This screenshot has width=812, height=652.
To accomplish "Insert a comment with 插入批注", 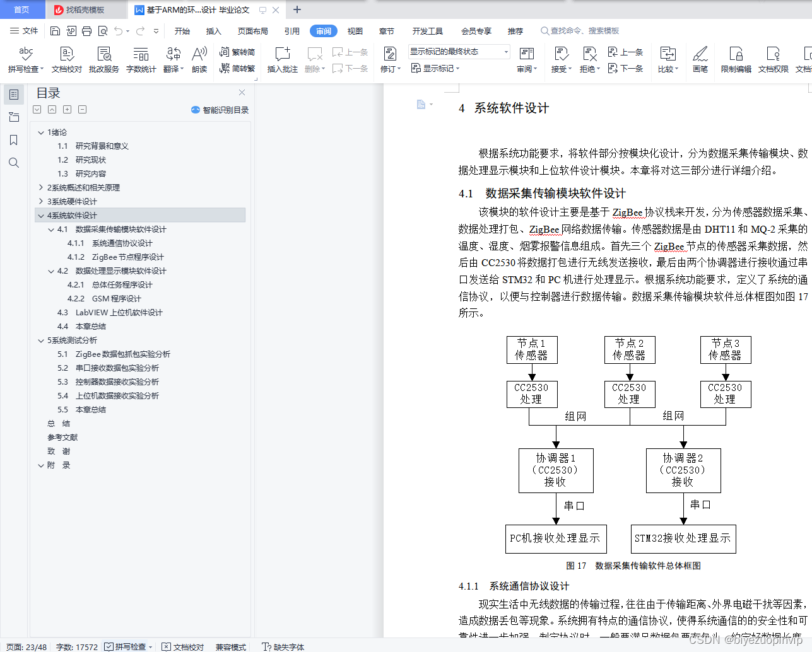I will [283, 60].
